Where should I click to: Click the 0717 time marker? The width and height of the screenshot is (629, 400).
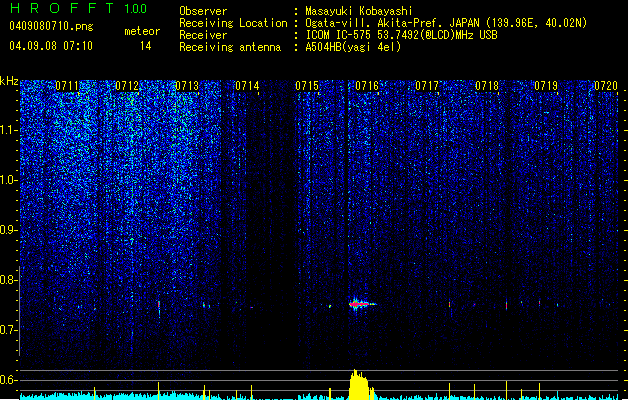[x=427, y=86]
